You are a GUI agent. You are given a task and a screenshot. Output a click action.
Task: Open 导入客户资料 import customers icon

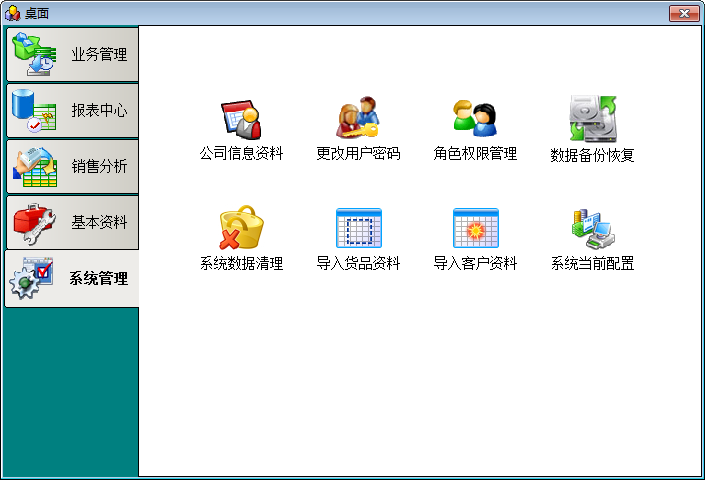pyautogui.click(x=475, y=228)
